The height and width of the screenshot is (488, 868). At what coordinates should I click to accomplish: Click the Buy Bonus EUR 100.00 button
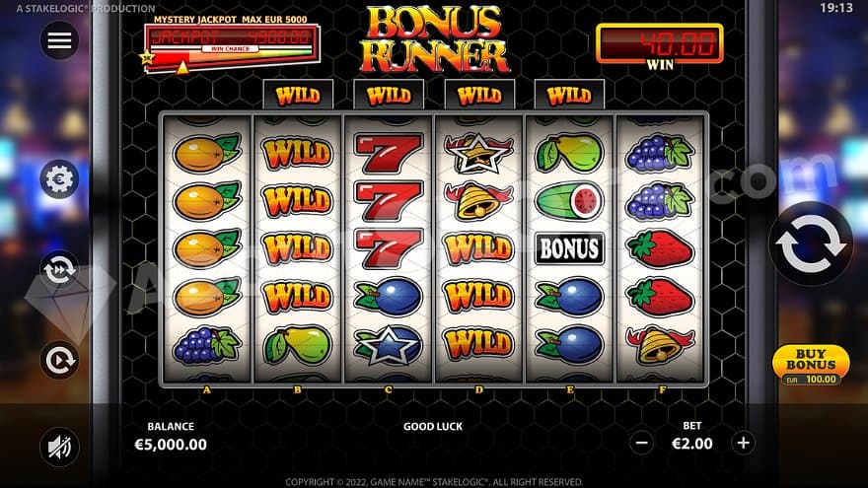tap(811, 365)
